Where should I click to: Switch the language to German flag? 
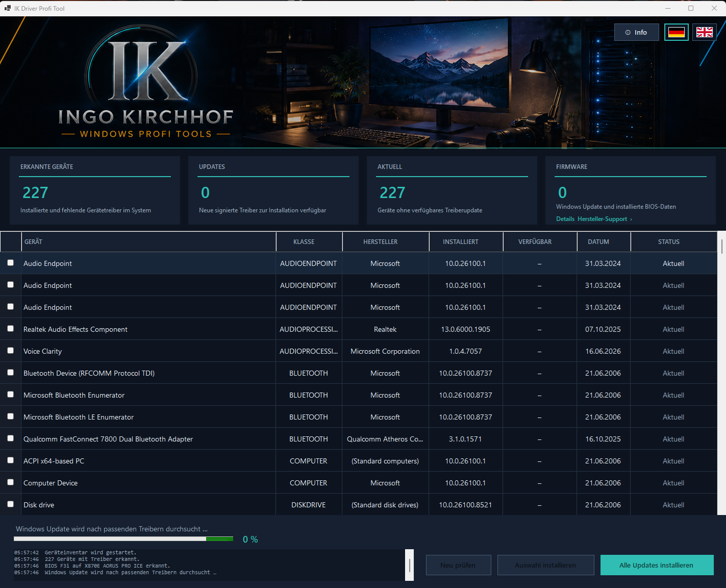[677, 32]
